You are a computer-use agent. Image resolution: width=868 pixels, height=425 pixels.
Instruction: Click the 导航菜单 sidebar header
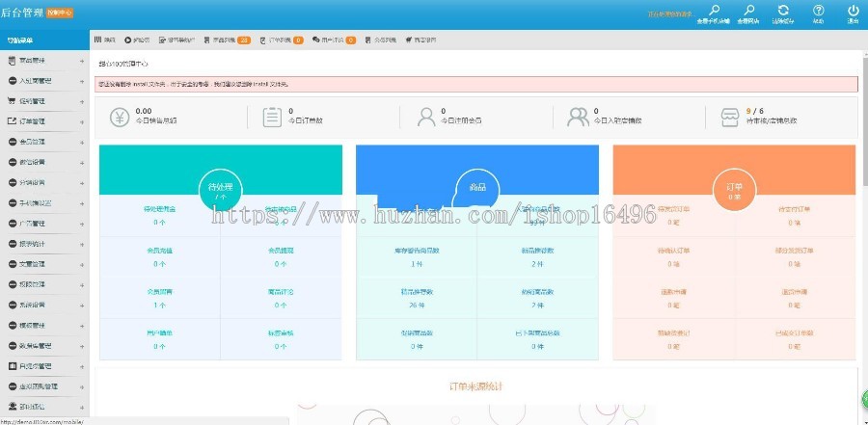pyautogui.click(x=44, y=40)
